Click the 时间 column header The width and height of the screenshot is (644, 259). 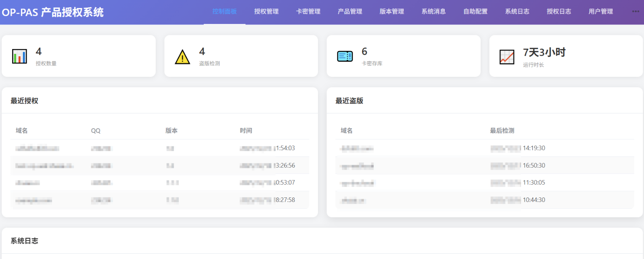click(x=246, y=131)
